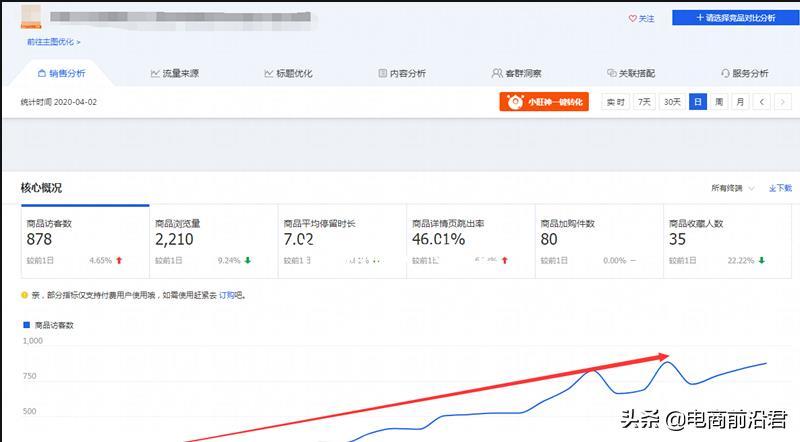This screenshot has height=442, width=800.
Task: Click the 服务分析 headset icon
Action: tap(725, 73)
